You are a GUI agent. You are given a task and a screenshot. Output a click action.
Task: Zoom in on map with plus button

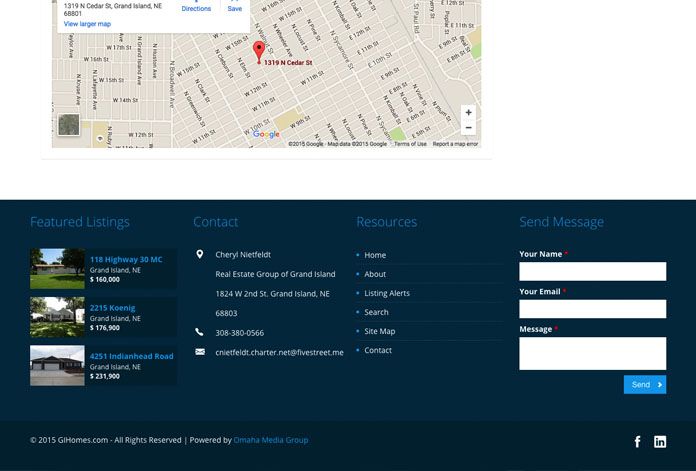[x=468, y=113]
